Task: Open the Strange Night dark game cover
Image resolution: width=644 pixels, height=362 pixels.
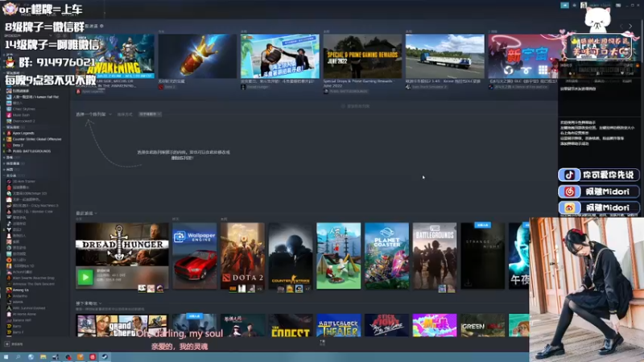Action: 482,256
